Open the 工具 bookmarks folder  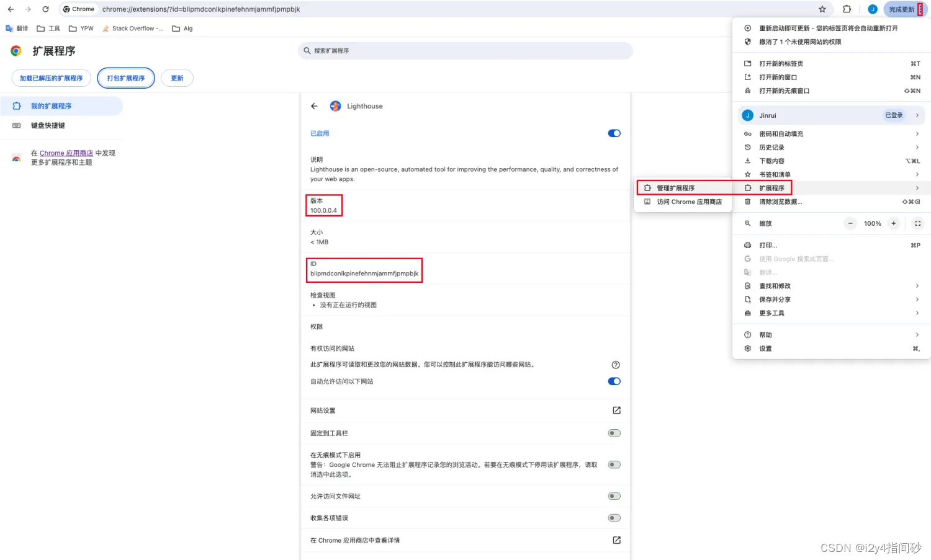coord(48,29)
